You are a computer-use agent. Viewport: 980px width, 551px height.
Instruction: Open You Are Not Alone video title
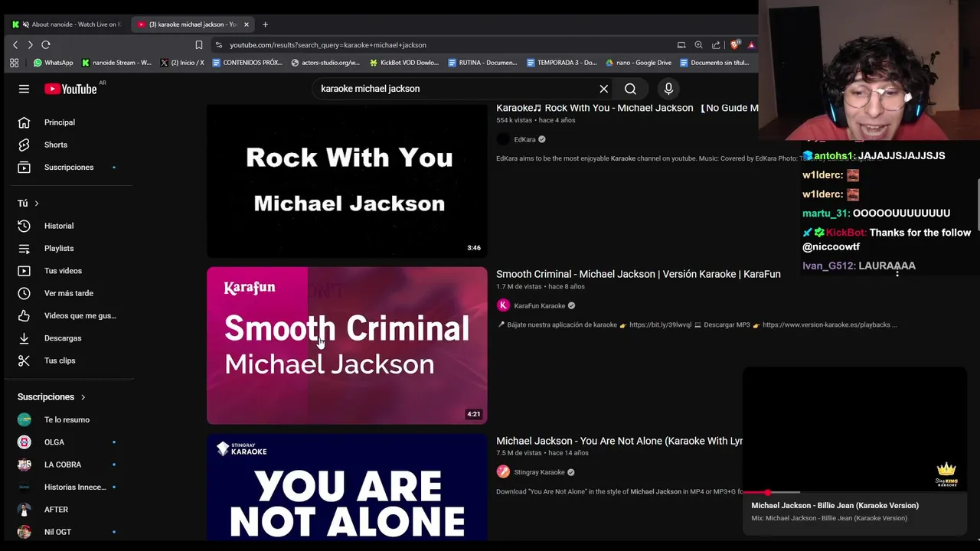619,441
